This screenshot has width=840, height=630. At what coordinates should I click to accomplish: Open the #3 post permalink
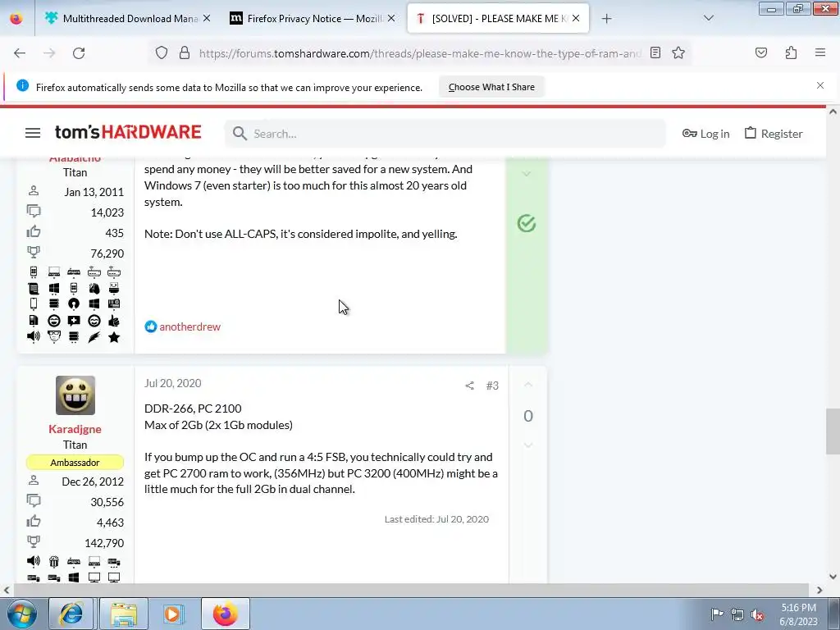(492, 386)
